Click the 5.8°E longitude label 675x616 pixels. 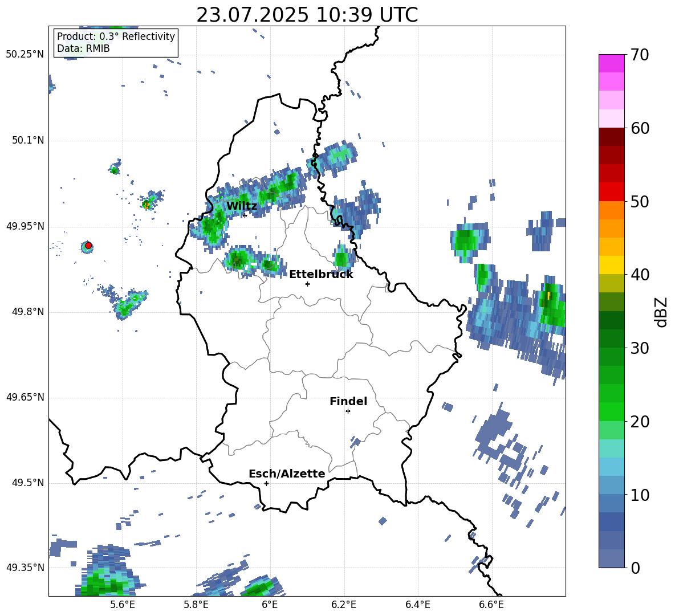click(196, 605)
